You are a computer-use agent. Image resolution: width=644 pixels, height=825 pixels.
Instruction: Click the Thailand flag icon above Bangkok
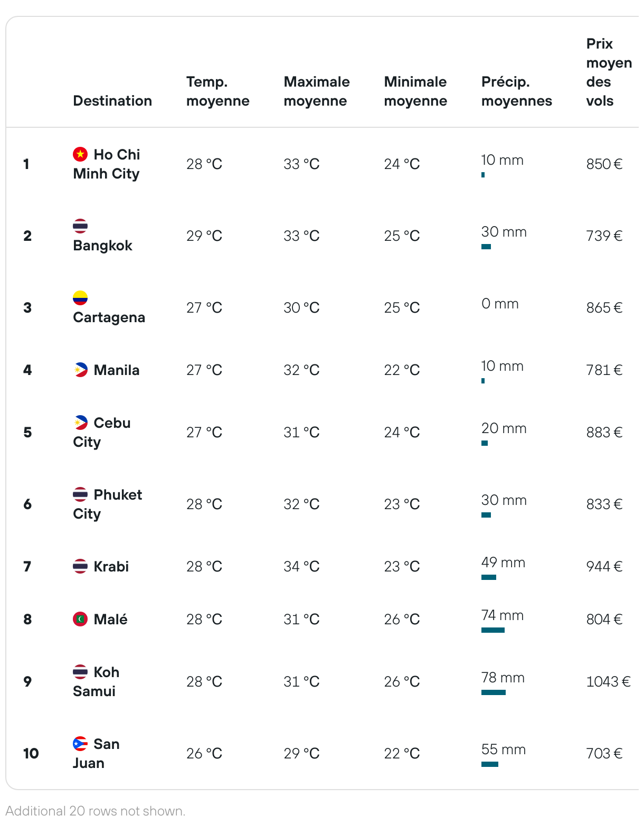pos(80,226)
